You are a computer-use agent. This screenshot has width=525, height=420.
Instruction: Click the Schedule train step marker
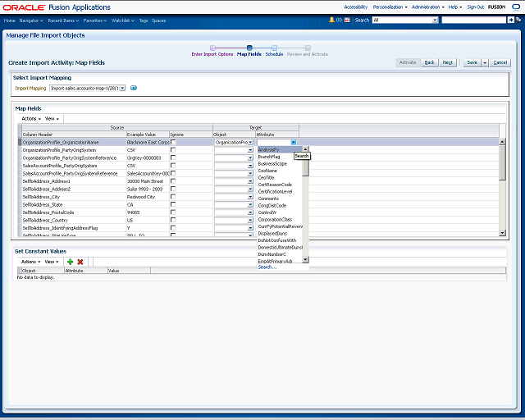(x=274, y=48)
